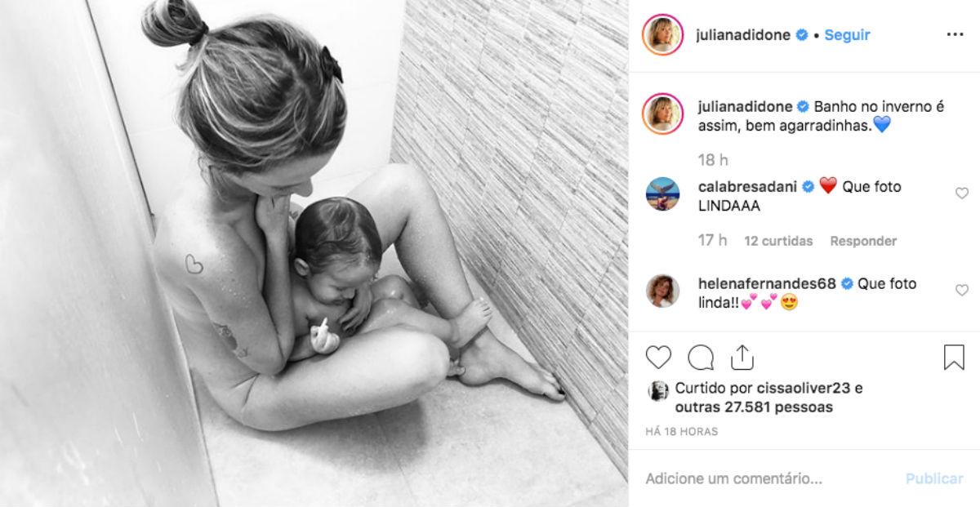980x507 pixels.
Task: Like calabresadani's comment
Action: click(962, 193)
